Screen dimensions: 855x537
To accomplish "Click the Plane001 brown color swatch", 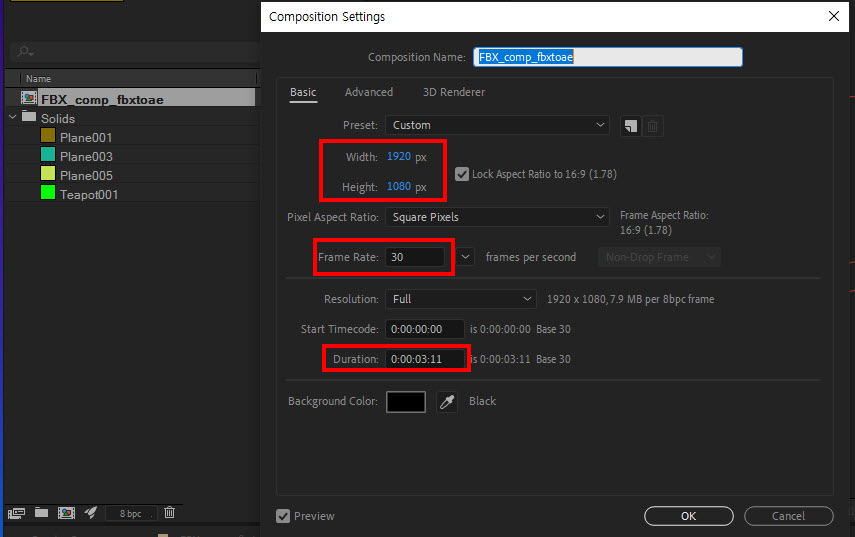I will coord(48,135).
